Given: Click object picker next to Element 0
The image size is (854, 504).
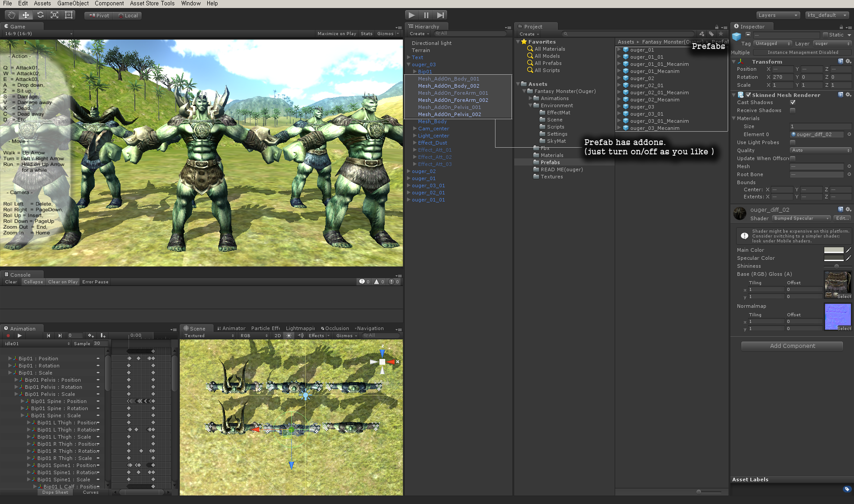Looking at the screenshot, I should pos(849,134).
